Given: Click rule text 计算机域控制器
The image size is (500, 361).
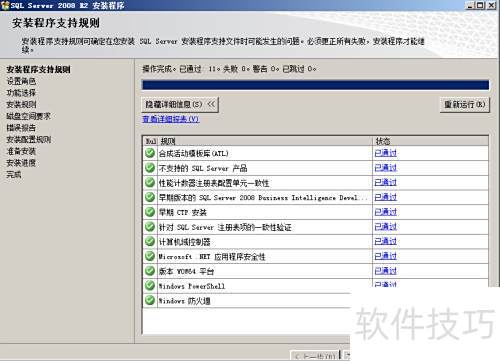Looking at the screenshot, I should click(x=184, y=242).
